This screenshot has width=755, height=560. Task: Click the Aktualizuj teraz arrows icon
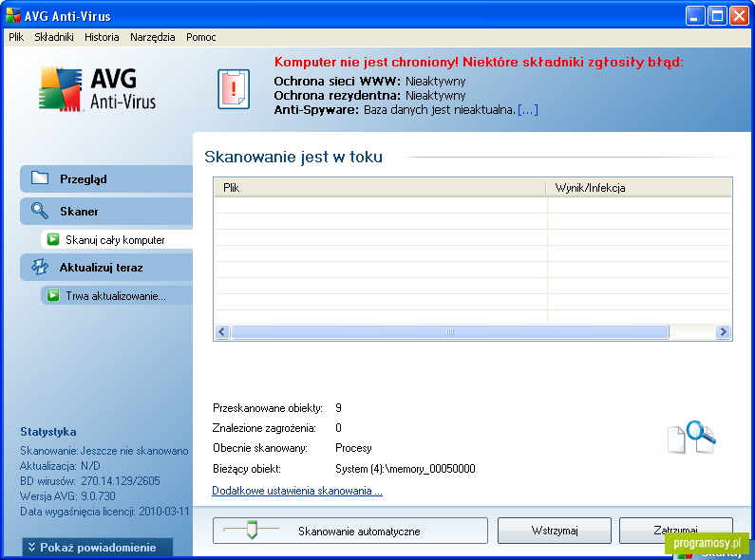coord(40,267)
